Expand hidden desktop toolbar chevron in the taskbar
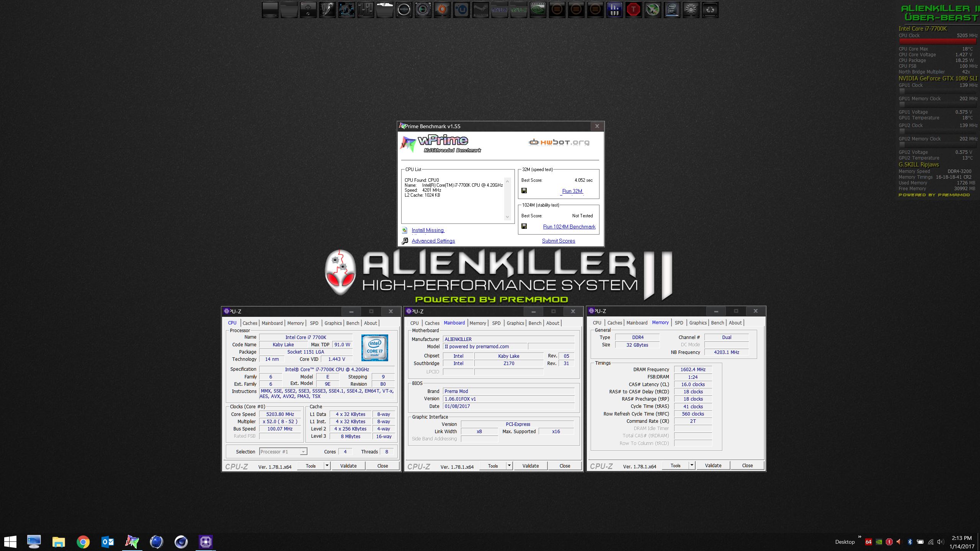The height and width of the screenshot is (551, 980). 859,537
